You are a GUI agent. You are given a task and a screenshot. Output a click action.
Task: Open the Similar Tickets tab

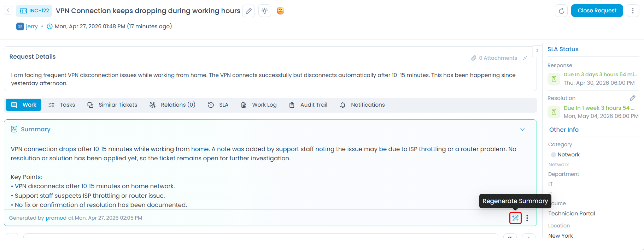point(112,105)
